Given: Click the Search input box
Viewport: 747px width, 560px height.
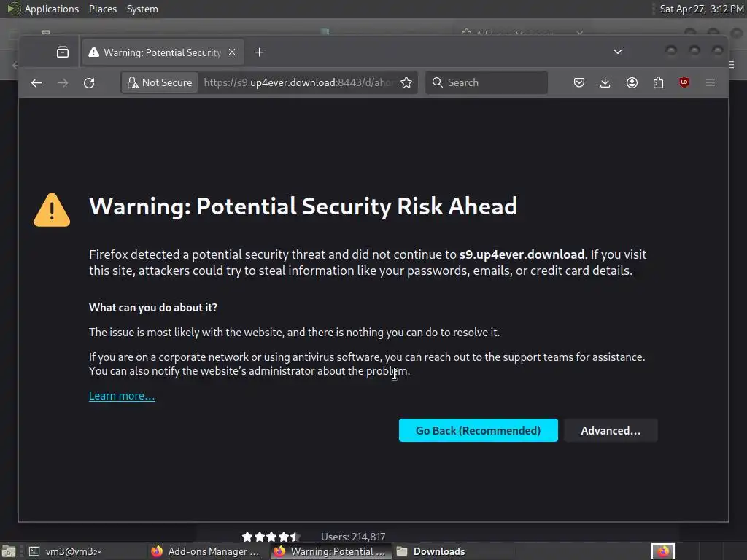Looking at the screenshot, I should coord(487,82).
